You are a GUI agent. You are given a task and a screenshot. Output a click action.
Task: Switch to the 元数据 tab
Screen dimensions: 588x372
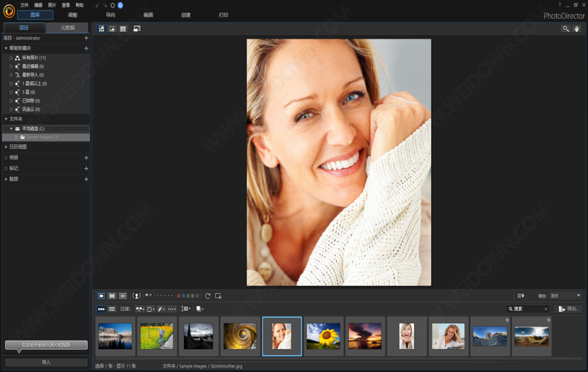[67, 28]
